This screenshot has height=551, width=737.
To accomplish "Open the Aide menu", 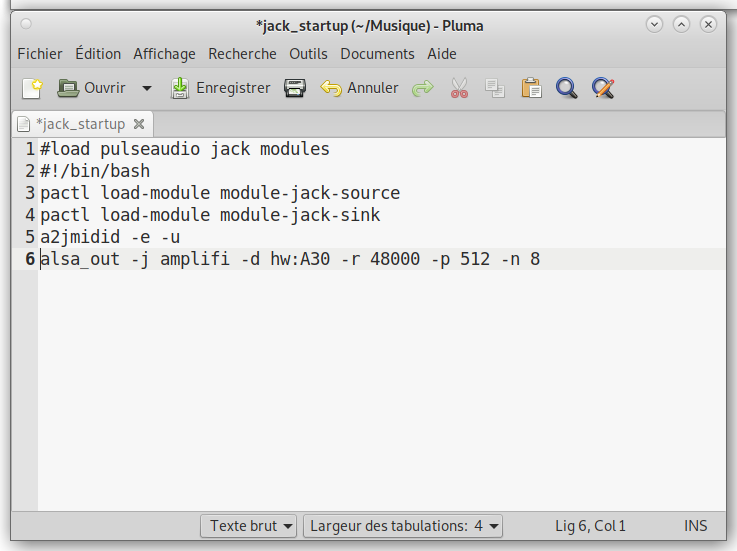I will tap(442, 54).
